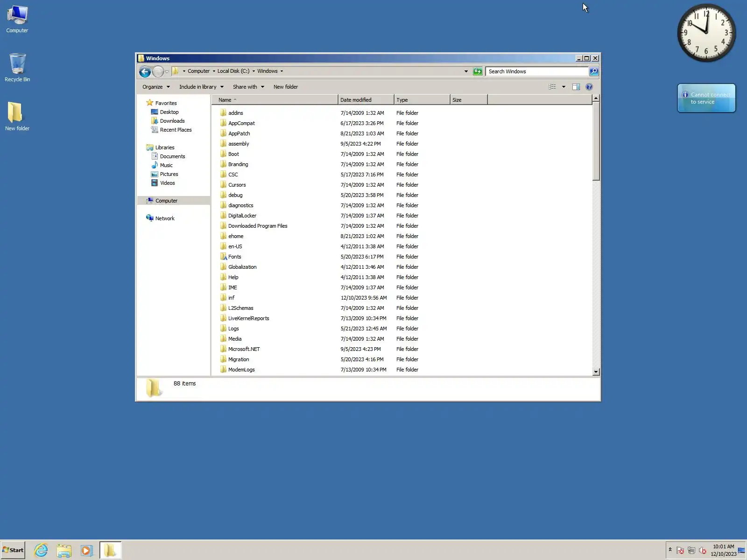This screenshot has height=560, width=747.
Task: Open the view options dropdown arrow
Action: click(x=564, y=87)
